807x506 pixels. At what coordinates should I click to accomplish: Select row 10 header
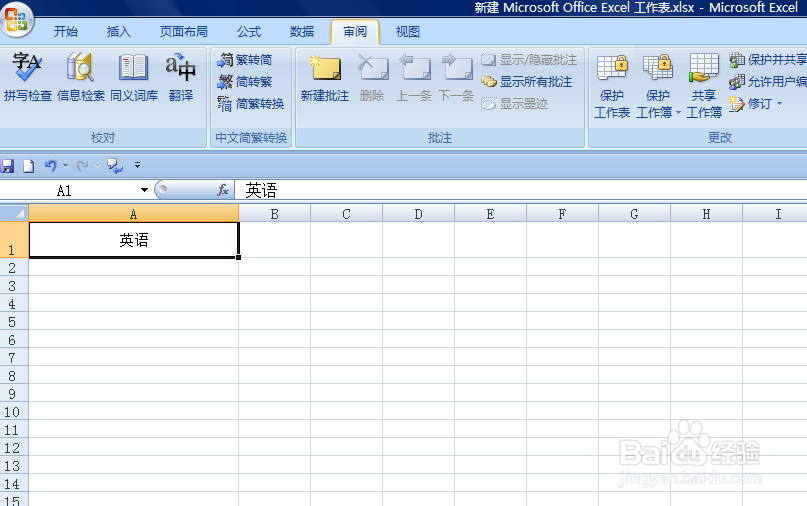point(14,412)
